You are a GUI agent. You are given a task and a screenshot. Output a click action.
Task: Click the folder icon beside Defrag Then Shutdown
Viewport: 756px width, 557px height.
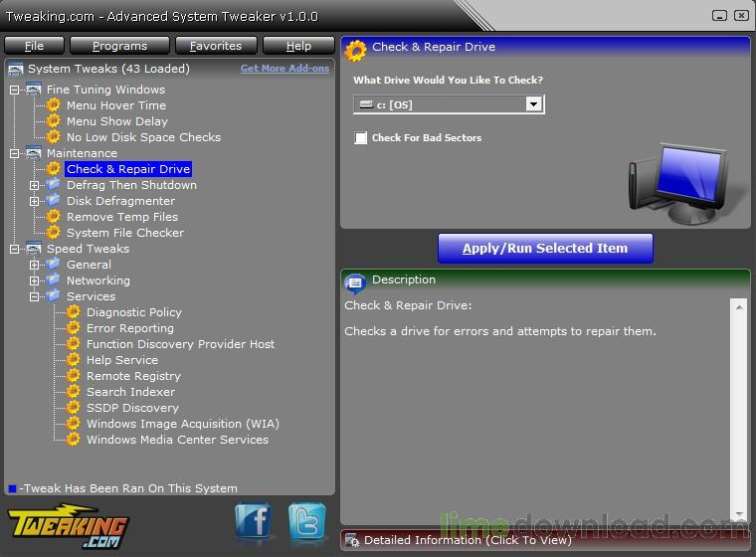[53, 184]
